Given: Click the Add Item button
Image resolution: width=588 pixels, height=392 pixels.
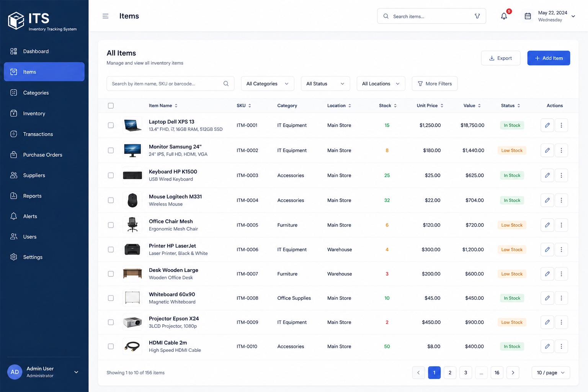Looking at the screenshot, I should 549,58.
